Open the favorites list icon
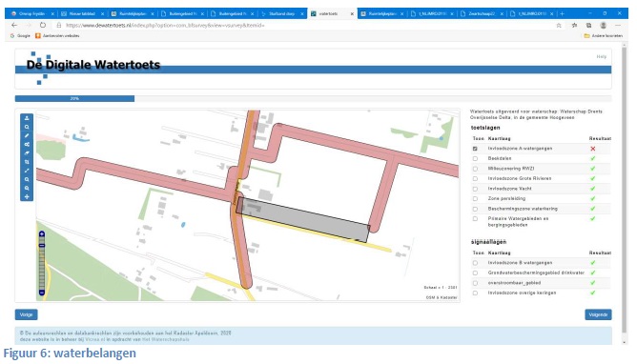Image resolution: width=637 pixels, height=364 pixels. [x=574, y=25]
